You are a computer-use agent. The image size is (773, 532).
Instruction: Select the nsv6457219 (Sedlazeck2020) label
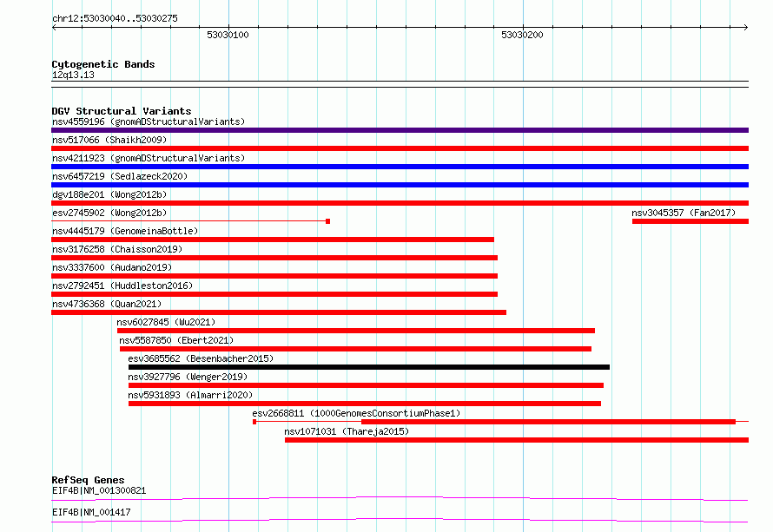tap(120, 176)
